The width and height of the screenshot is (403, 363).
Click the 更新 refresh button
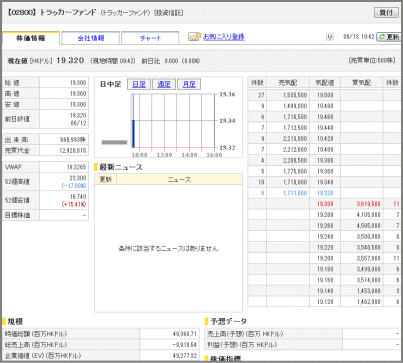point(389,37)
